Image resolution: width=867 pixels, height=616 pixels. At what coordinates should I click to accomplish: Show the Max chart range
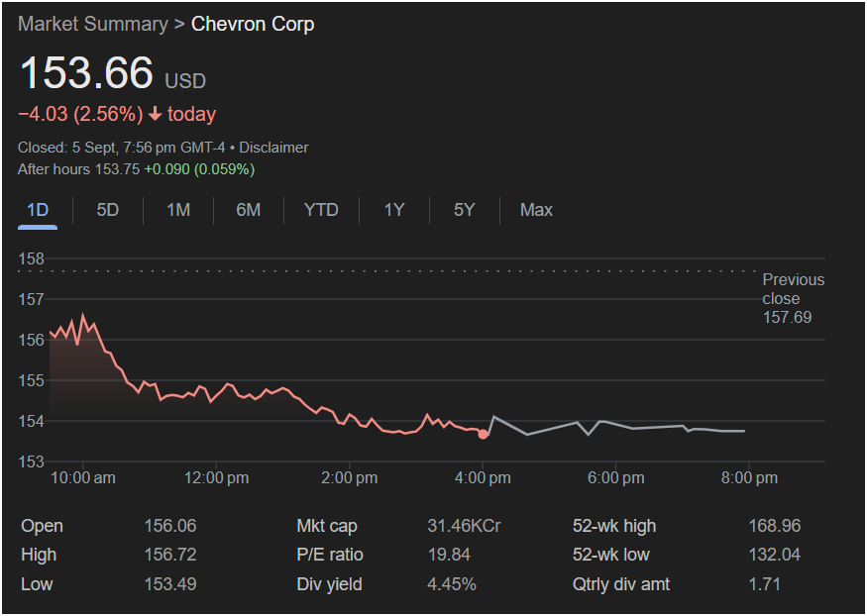tap(536, 211)
